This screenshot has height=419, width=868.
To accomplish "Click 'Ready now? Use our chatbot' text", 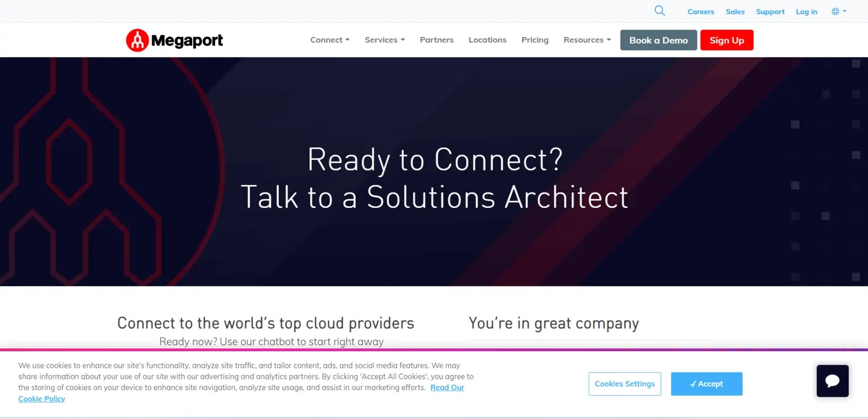I will (x=272, y=342).
